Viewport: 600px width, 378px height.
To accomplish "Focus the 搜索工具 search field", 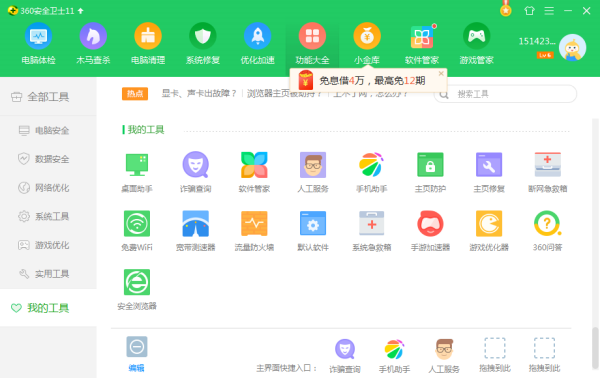I will pos(505,94).
